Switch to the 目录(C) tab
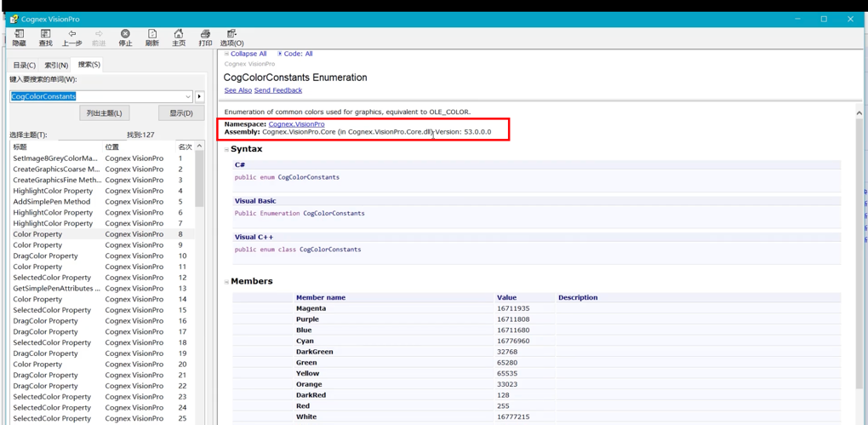This screenshot has width=868, height=425. (25, 65)
